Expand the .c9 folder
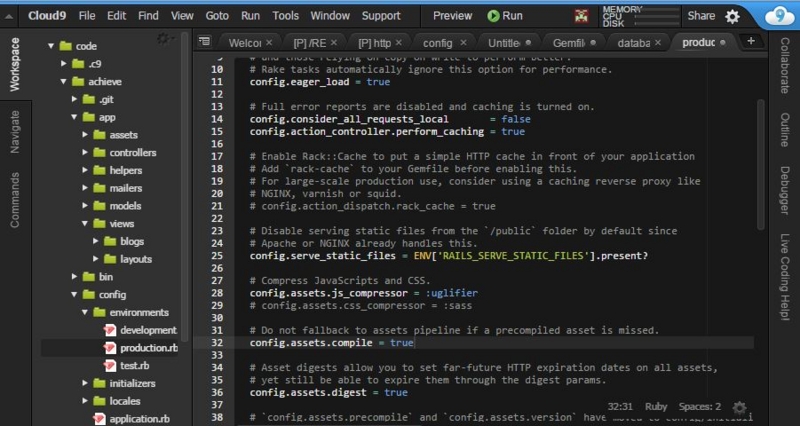Image resolution: width=800 pixels, height=426 pixels. tap(63, 64)
